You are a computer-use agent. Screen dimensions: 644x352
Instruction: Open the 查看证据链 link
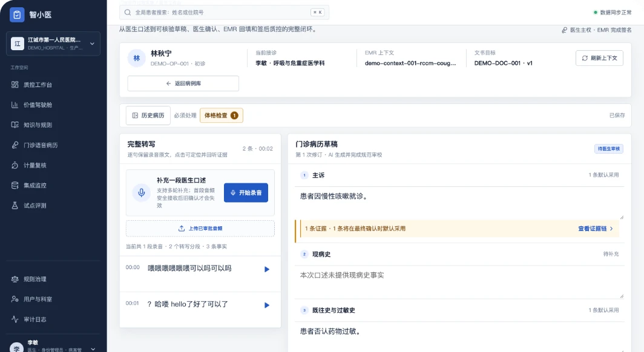click(596, 229)
